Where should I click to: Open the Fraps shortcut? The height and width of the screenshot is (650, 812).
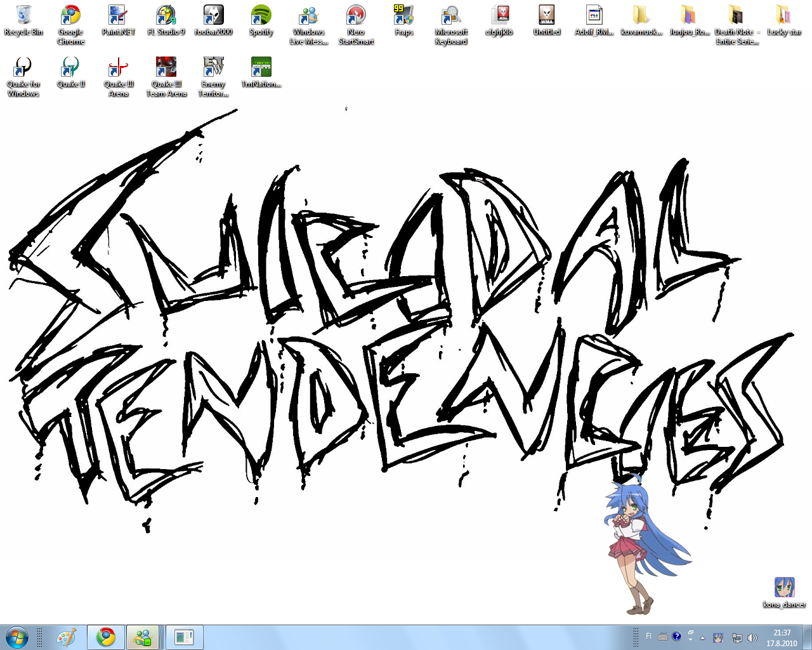[403, 20]
